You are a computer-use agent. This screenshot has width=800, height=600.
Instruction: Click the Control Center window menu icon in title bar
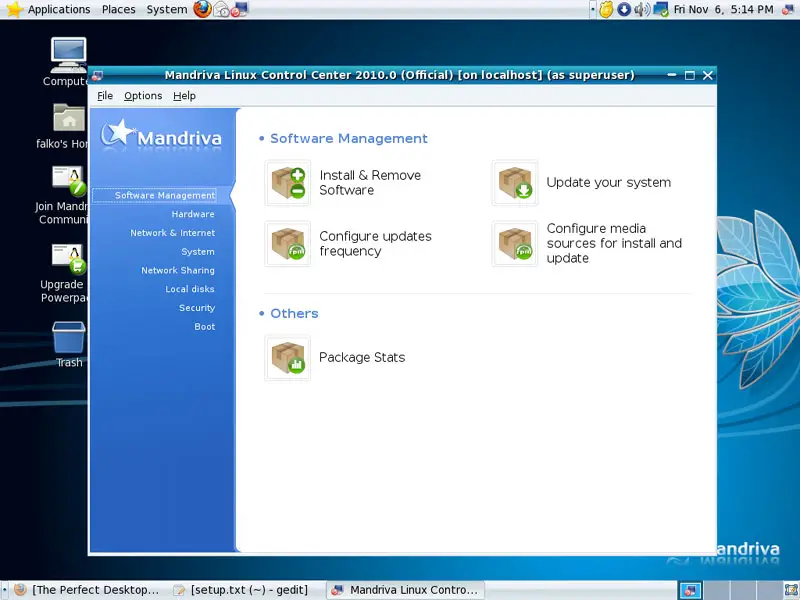click(97, 76)
